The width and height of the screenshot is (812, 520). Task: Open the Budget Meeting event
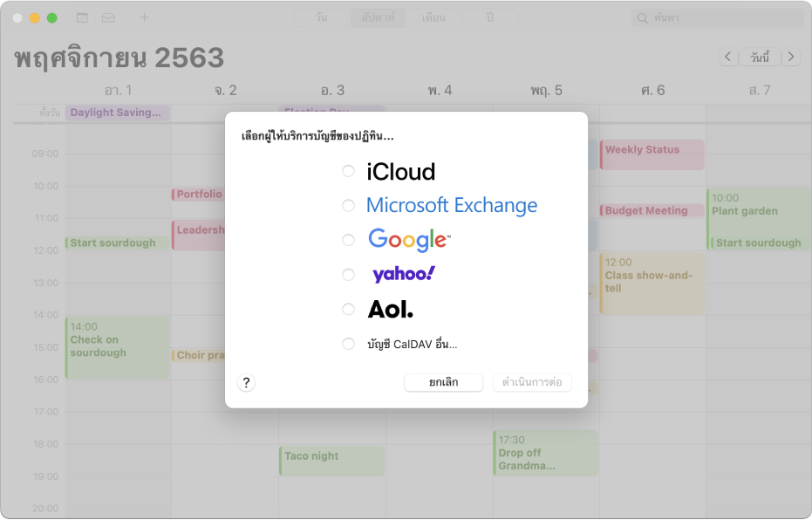coord(652,211)
